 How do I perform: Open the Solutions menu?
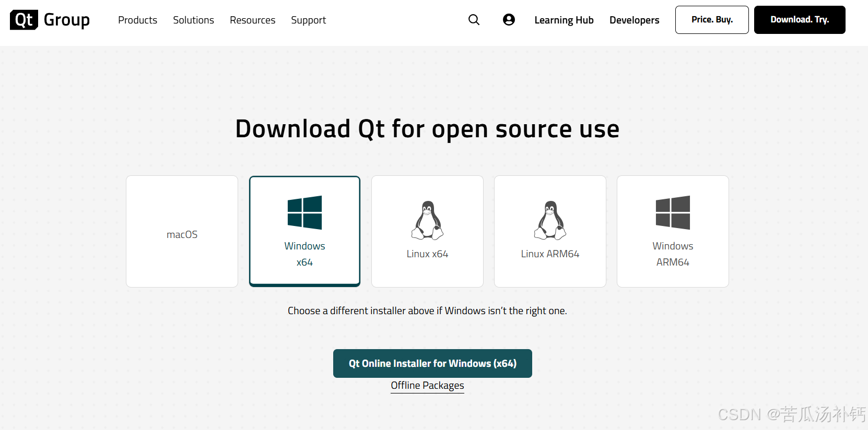click(x=194, y=20)
